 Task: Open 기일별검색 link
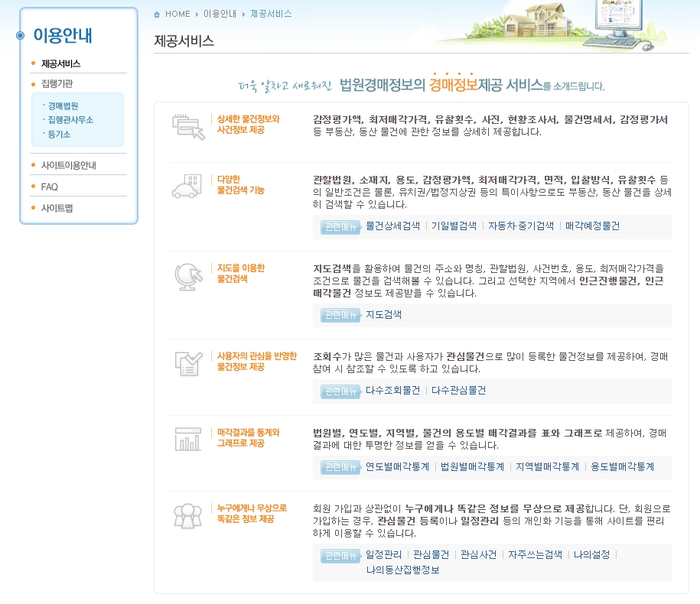(x=454, y=226)
